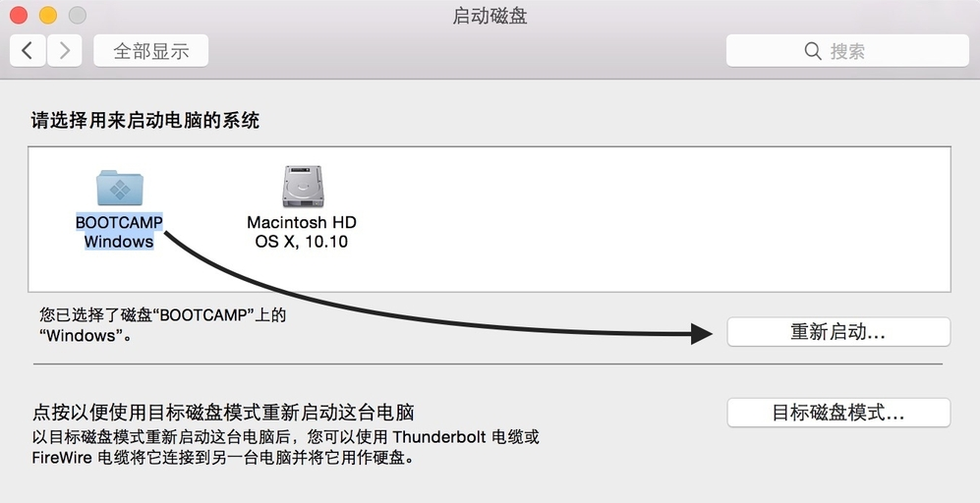Minimize the window with yellow button
The width and height of the screenshot is (980, 503).
[x=47, y=16]
